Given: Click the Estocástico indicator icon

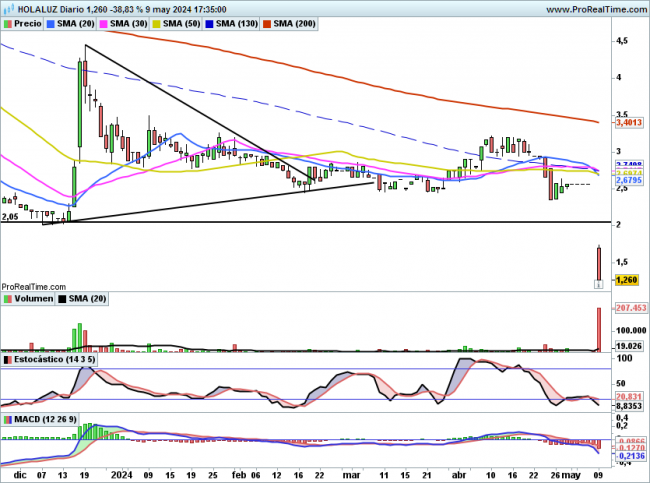Looking at the screenshot, I should (x=8, y=358).
